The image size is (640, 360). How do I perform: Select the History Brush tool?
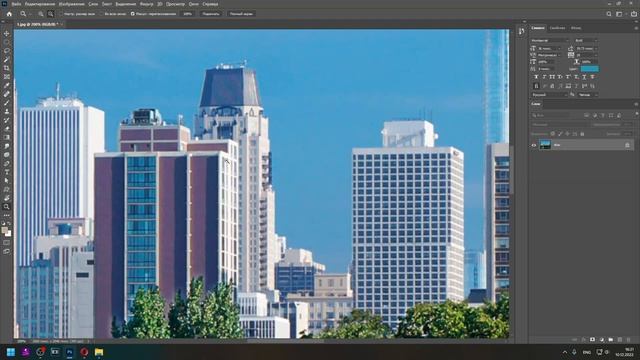[x=7, y=120]
